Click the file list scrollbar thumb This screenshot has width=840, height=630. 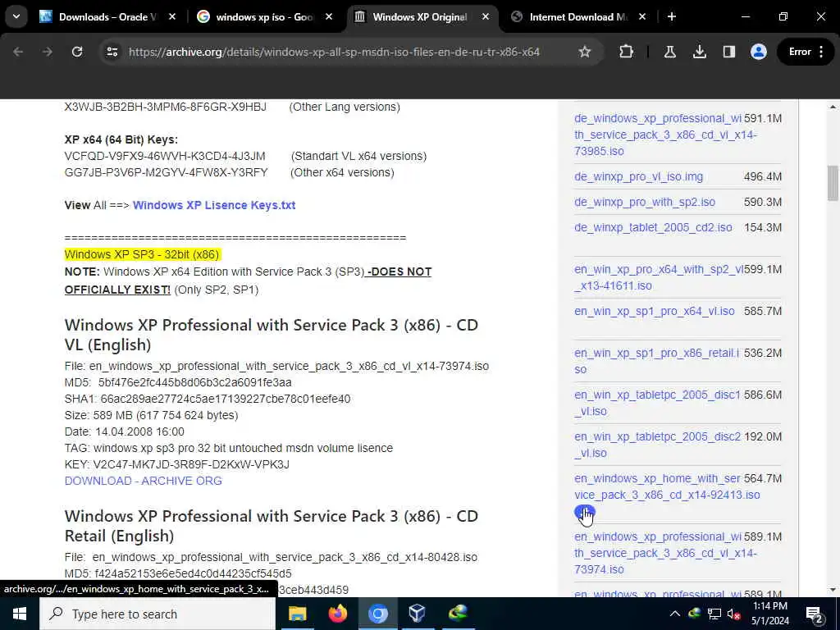click(833, 183)
